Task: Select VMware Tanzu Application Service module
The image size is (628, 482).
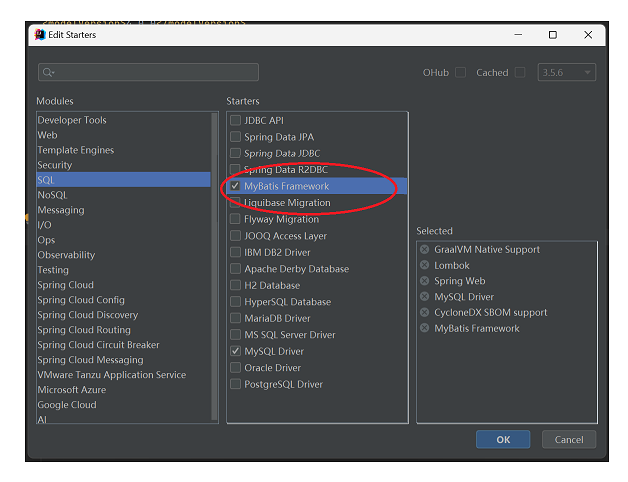Action: (123, 375)
